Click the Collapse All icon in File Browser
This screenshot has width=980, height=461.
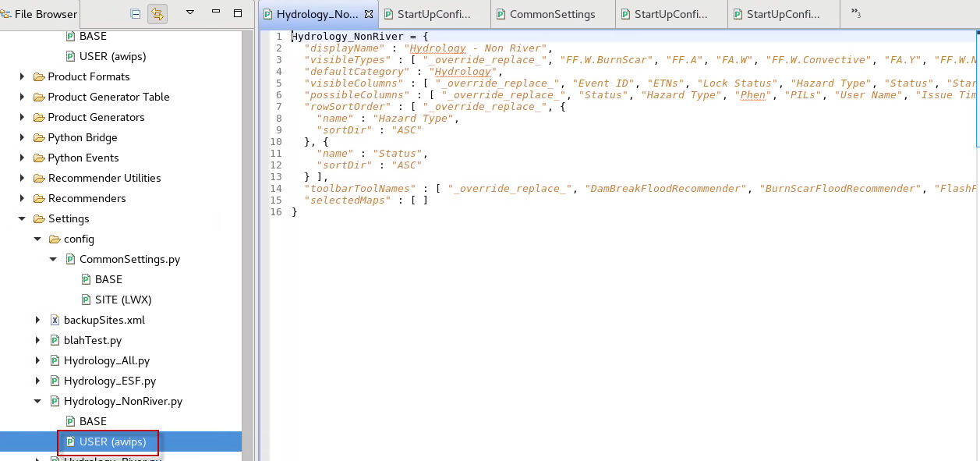pos(136,13)
